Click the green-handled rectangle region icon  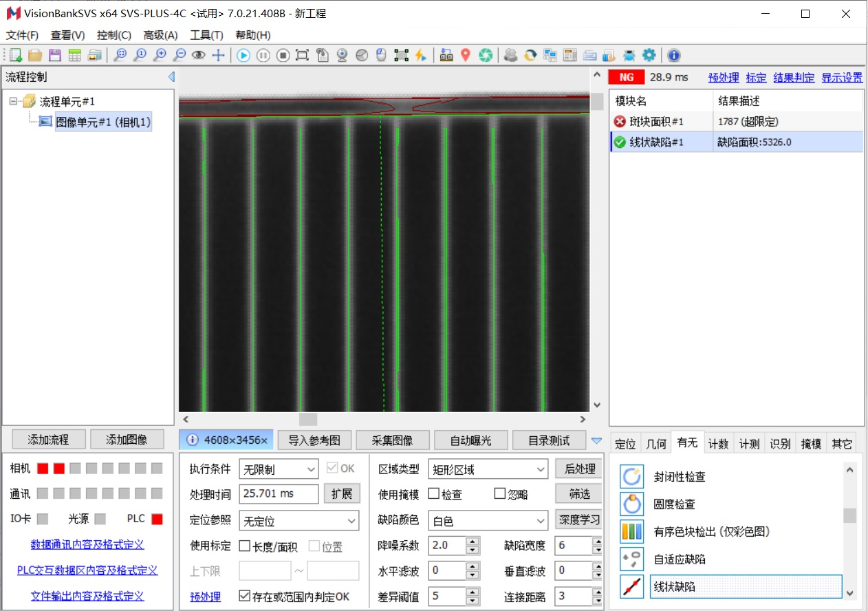coord(401,56)
